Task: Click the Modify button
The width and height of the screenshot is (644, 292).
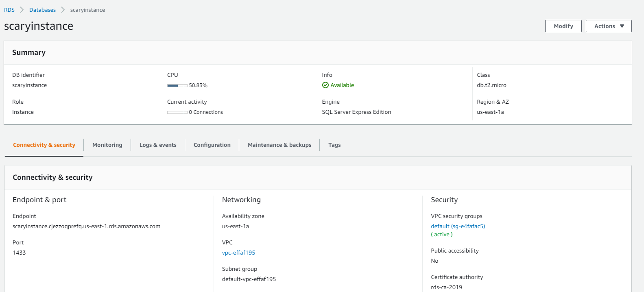Action: (x=563, y=26)
